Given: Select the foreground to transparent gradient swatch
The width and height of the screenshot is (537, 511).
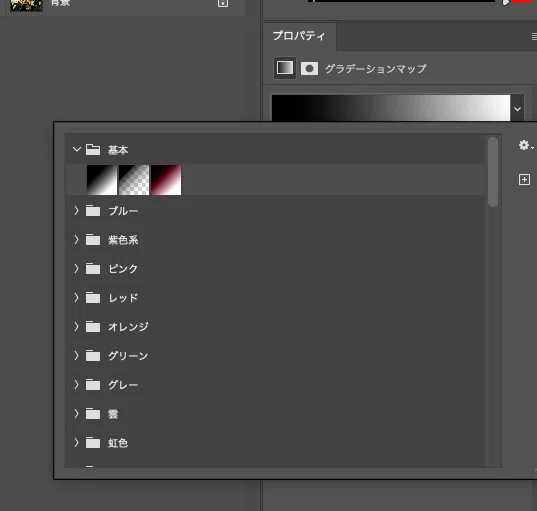Looking at the screenshot, I should click(134, 180).
